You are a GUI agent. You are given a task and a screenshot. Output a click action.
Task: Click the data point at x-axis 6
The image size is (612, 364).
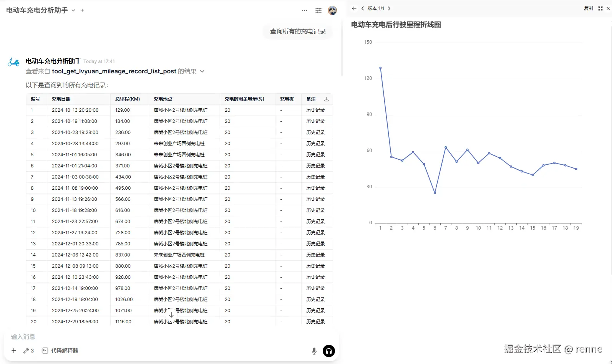(435, 193)
